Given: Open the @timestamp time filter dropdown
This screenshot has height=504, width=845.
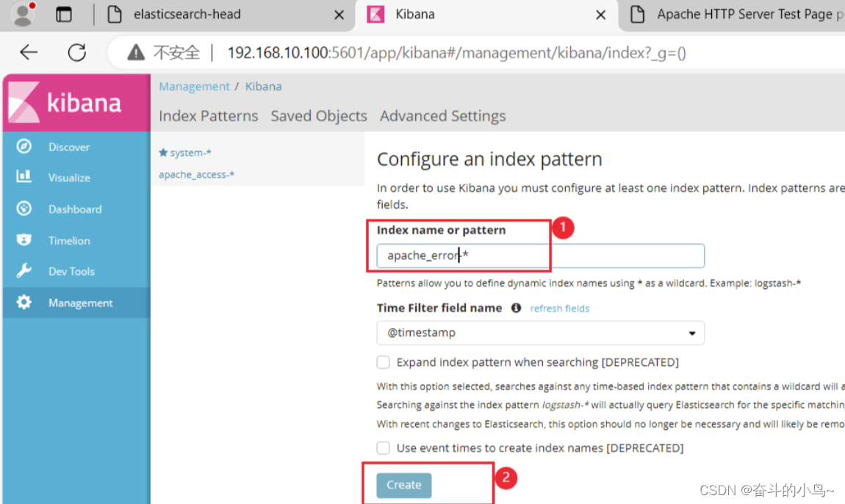Looking at the screenshot, I should [541, 333].
